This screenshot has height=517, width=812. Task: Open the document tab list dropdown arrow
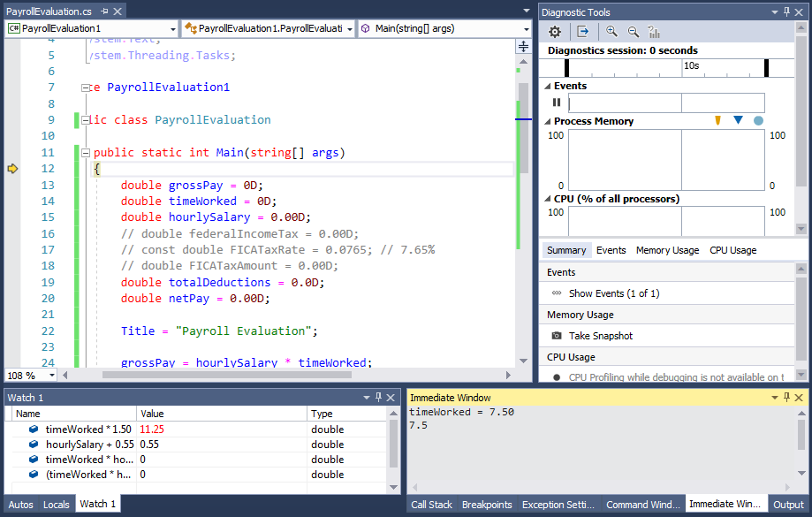(x=527, y=11)
